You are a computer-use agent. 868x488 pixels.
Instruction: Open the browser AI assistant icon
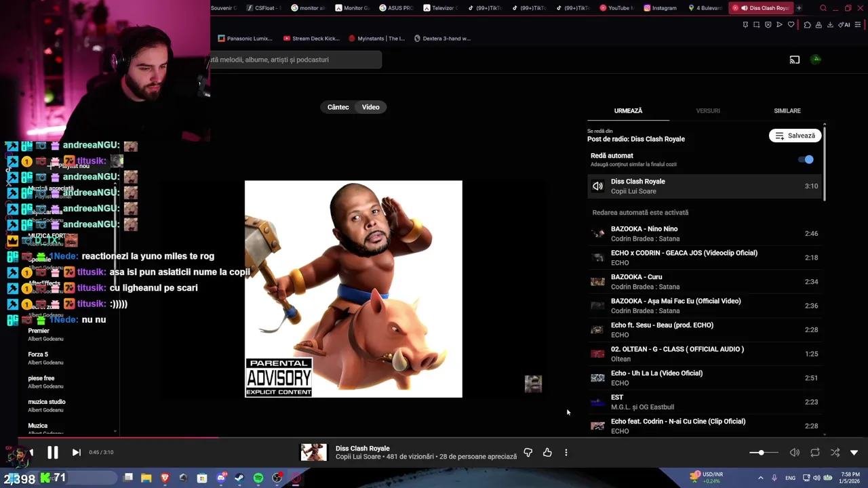coord(845,25)
